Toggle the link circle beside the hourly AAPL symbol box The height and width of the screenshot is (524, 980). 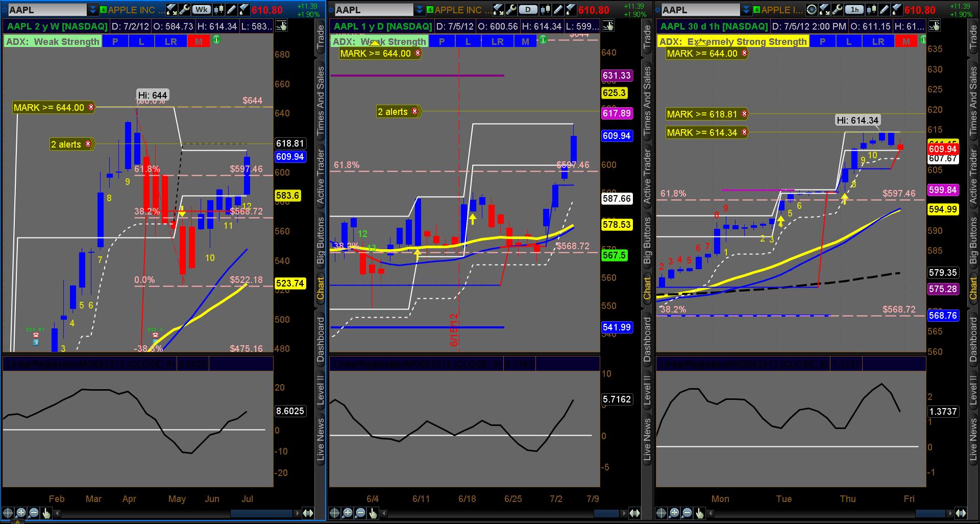[x=658, y=10]
